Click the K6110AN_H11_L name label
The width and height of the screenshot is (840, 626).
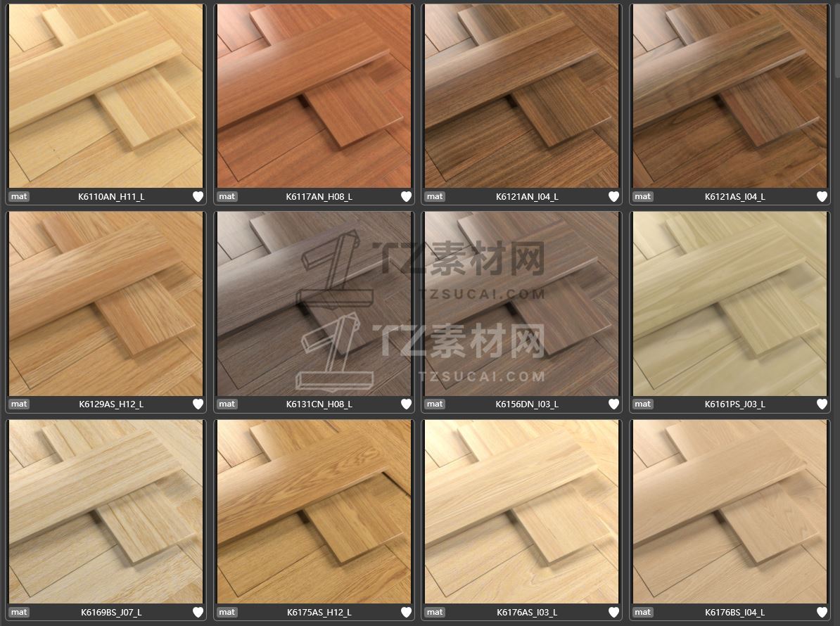coord(111,196)
